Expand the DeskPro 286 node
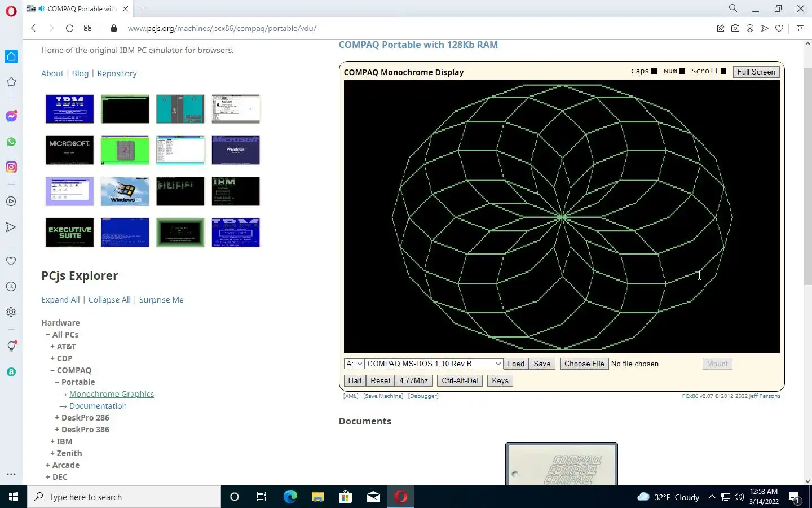 [57, 418]
